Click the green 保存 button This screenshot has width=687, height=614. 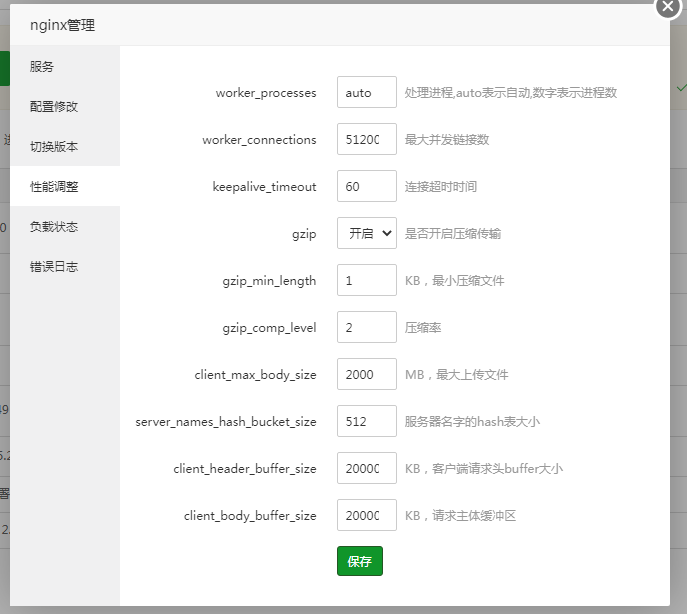(x=360, y=561)
